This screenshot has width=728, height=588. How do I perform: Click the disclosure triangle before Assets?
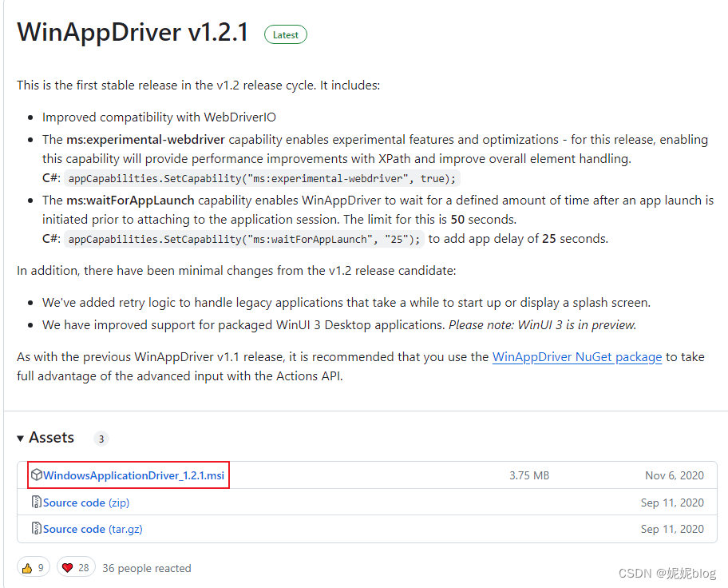[20, 438]
